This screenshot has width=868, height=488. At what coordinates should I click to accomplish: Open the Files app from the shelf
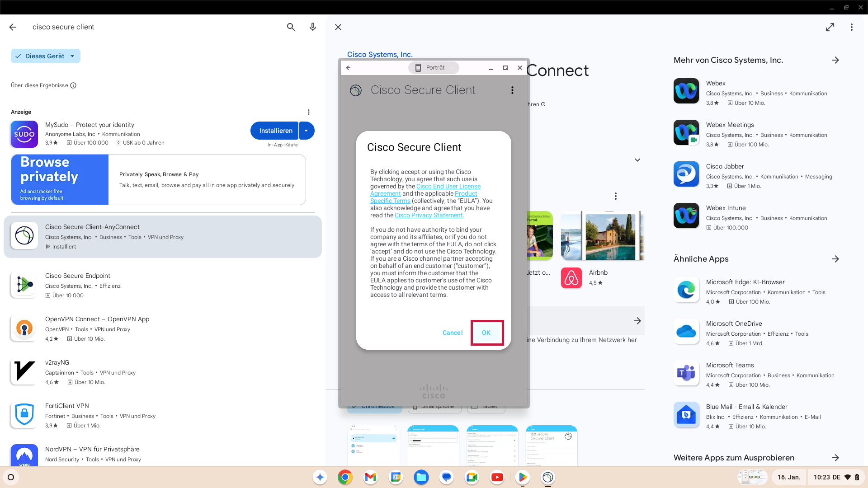(x=421, y=477)
